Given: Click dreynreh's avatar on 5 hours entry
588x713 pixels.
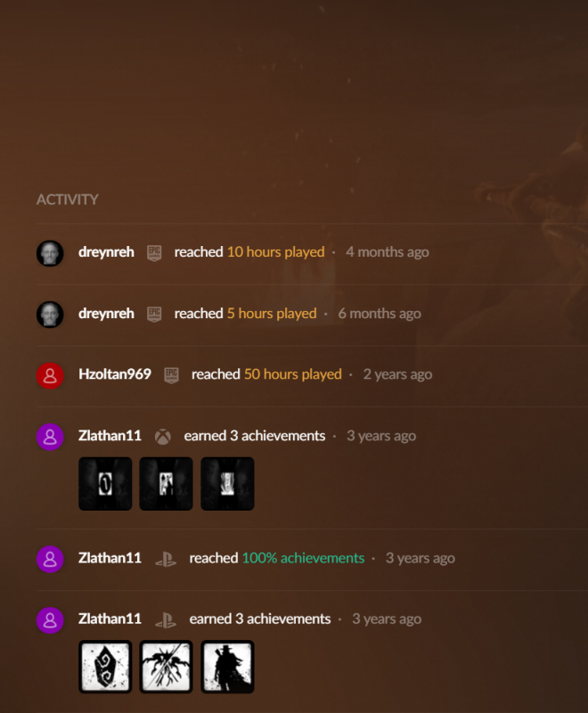Looking at the screenshot, I should (50, 315).
